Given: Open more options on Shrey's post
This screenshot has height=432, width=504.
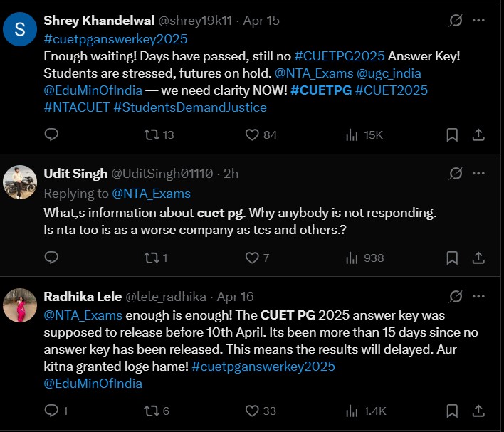Looking at the screenshot, I should [x=485, y=21].
